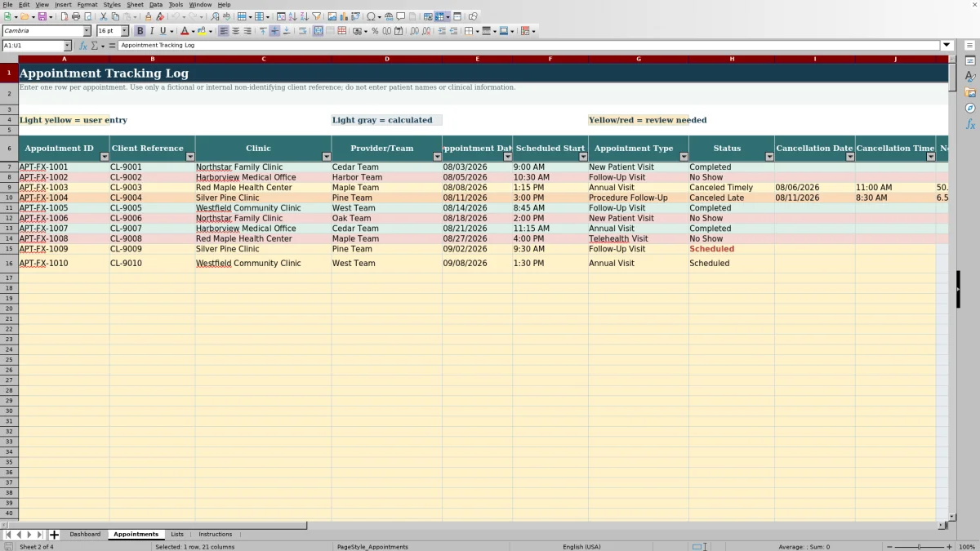Toggle Center Vertically alignment
This screenshot has width=980, height=551.
click(x=274, y=31)
